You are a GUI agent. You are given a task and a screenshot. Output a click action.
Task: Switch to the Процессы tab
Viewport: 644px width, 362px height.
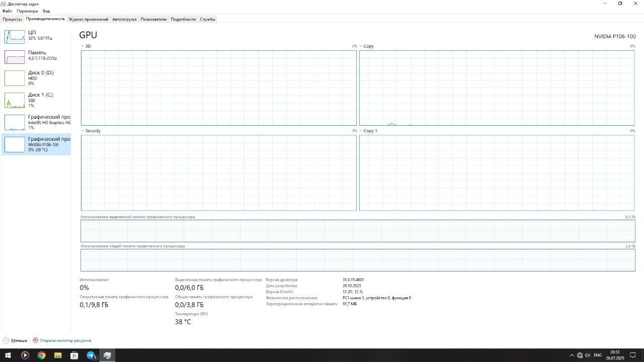click(12, 19)
